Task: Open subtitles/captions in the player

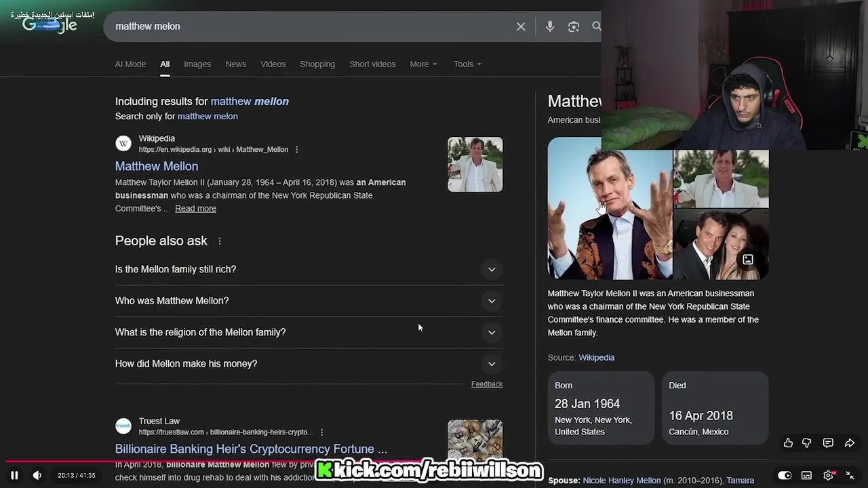Action: [806, 475]
